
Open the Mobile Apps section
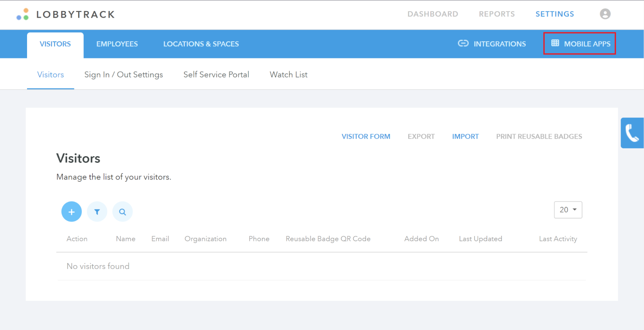[580, 44]
